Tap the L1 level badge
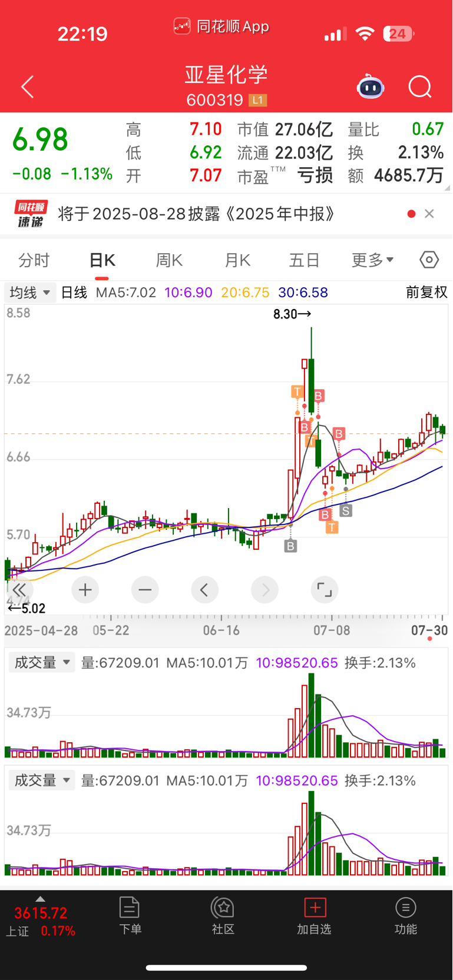453x980 pixels. coord(258,100)
